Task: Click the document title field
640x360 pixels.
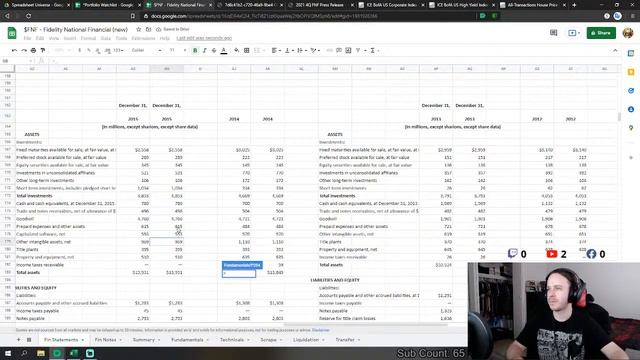Action: [76, 29]
